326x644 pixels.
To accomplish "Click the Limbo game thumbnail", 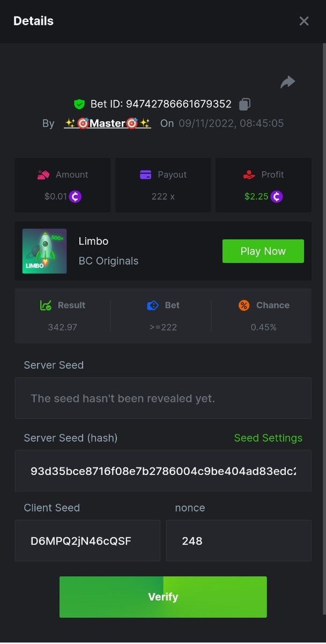I will [45, 251].
